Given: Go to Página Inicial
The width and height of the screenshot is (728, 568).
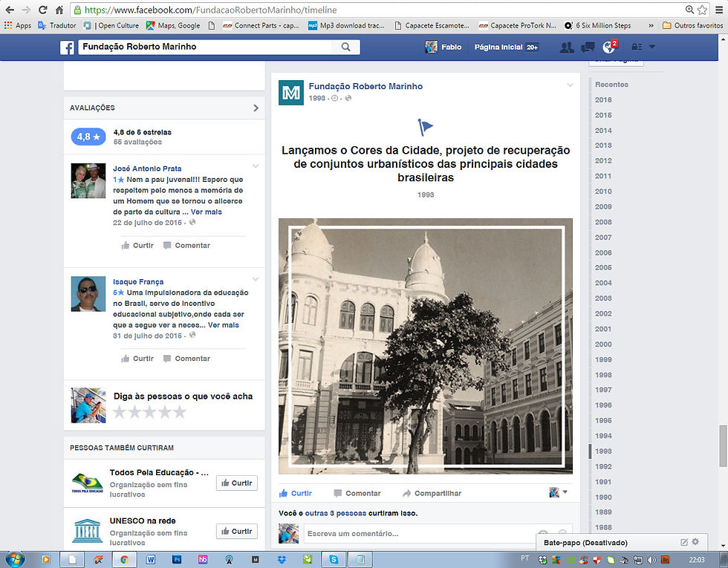Looking at the screenshot, I should 498,47.
